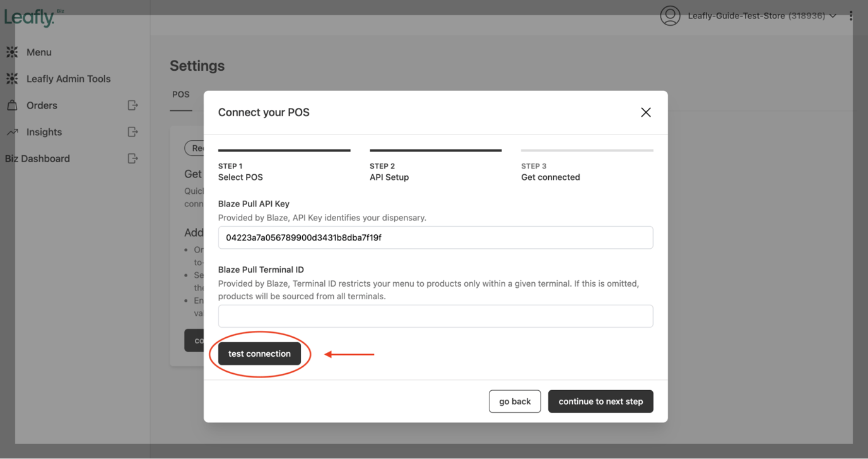Open Orders external link icon

[x=132, y=105]
